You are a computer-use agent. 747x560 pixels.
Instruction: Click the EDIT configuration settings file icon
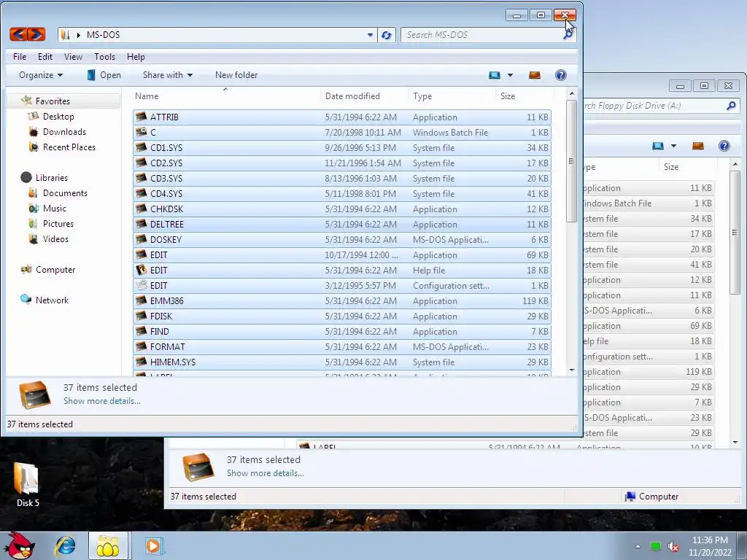[141, 285]
